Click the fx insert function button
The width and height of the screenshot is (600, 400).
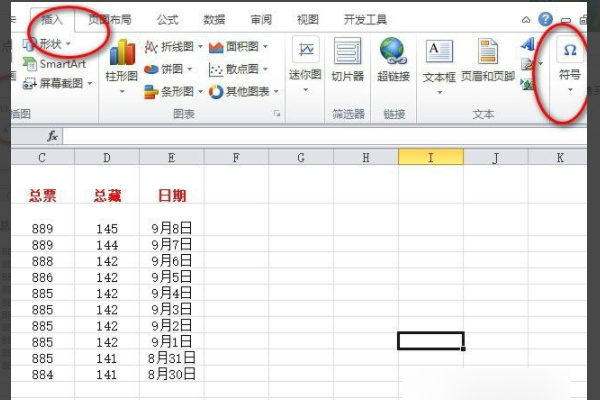(x=52, y=136)
